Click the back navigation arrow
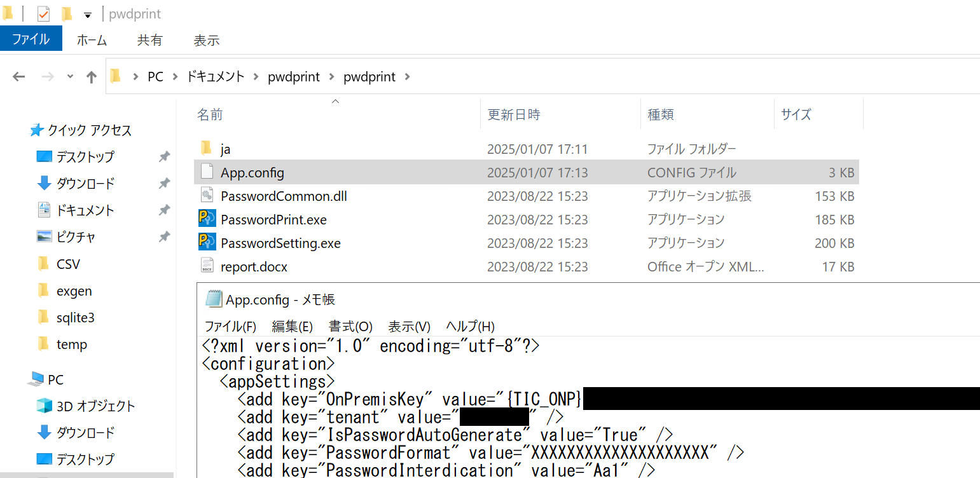This screenshot has height=478, width=980. [18, 77]
